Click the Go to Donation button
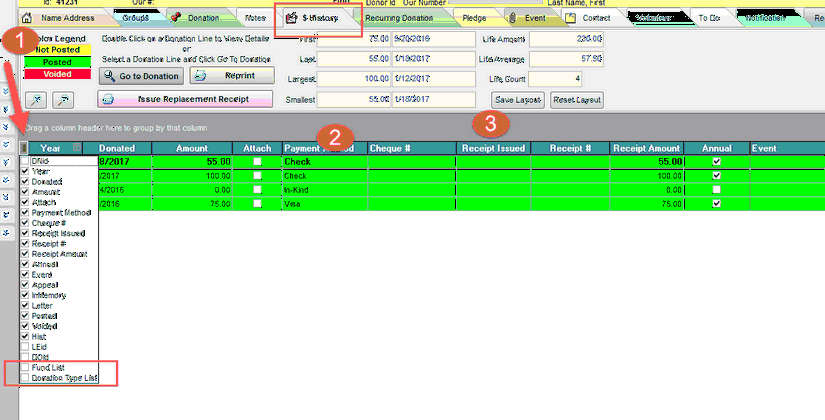The image size is (825, 420). (142, 76)
